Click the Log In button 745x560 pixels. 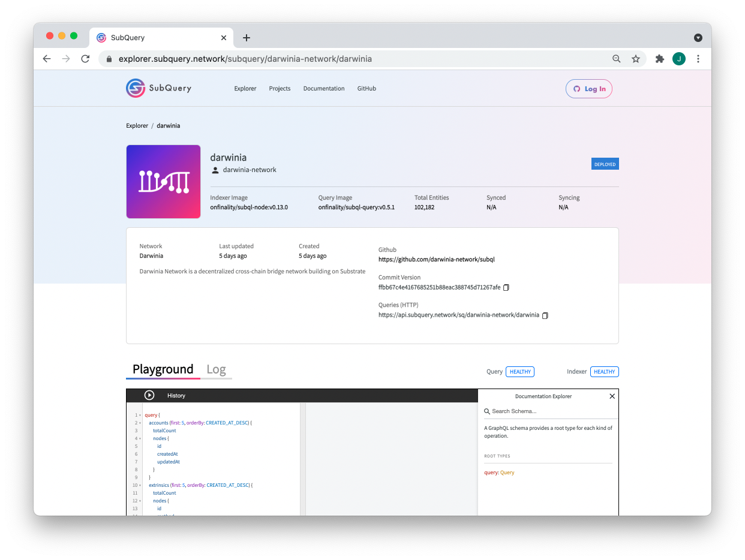tap(589, 89)
